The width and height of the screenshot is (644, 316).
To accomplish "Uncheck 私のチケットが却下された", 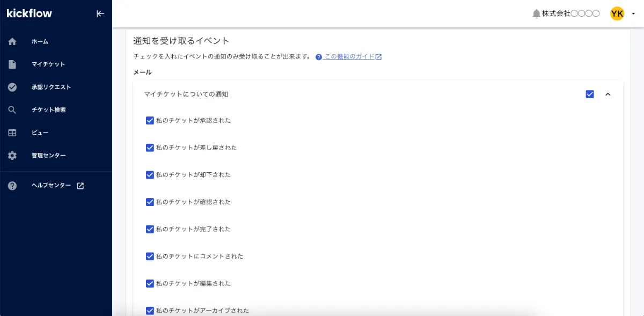I will tap(150, 174).
